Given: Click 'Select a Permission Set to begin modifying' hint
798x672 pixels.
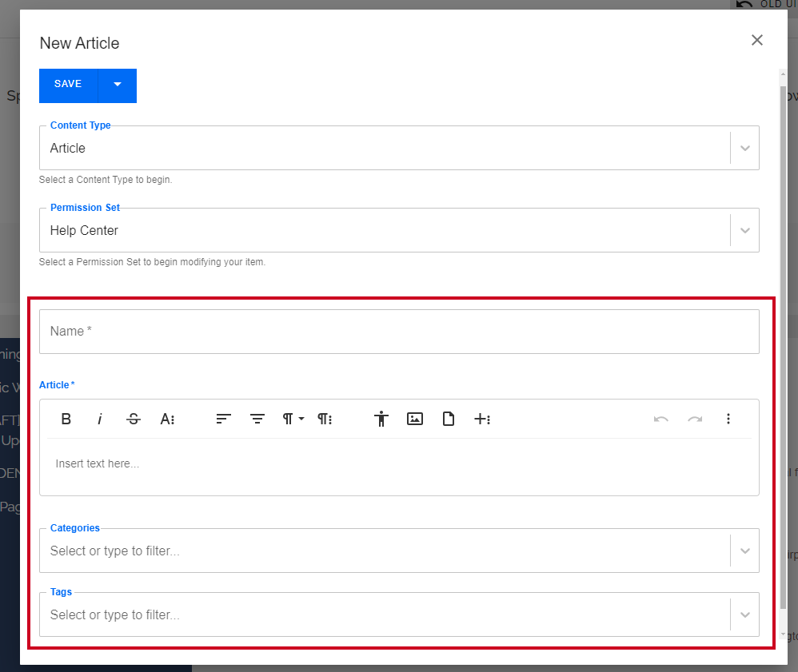Looking at the screenshot, I should coord(152,262).
